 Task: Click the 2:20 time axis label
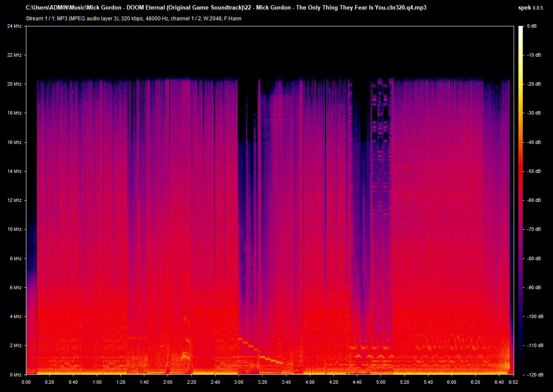191,382
